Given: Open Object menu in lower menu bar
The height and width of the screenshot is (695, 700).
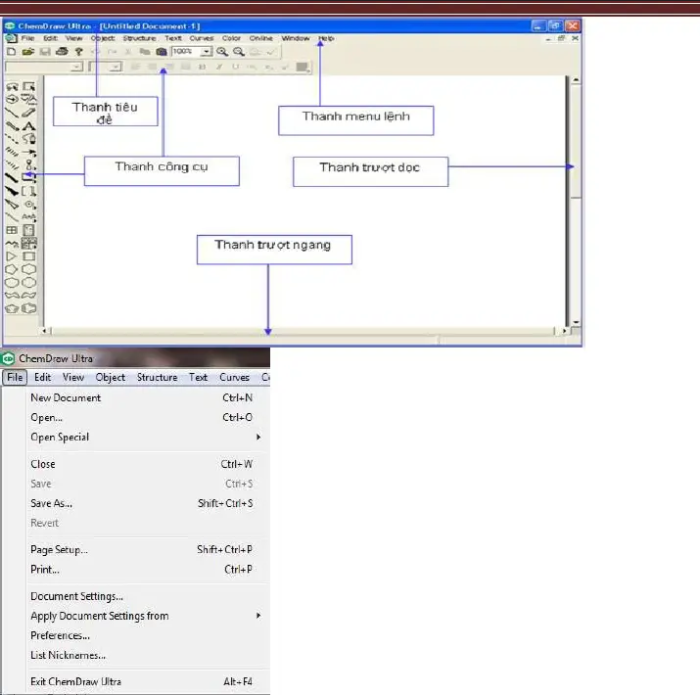Looking at the screenshot, I should (x=110, y=377).
